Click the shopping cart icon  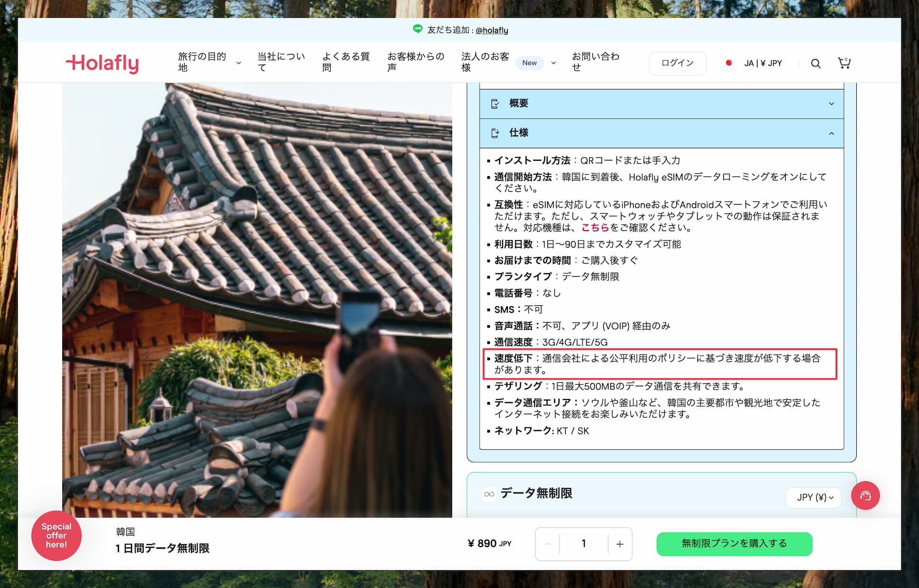click(x=843, y=62)
